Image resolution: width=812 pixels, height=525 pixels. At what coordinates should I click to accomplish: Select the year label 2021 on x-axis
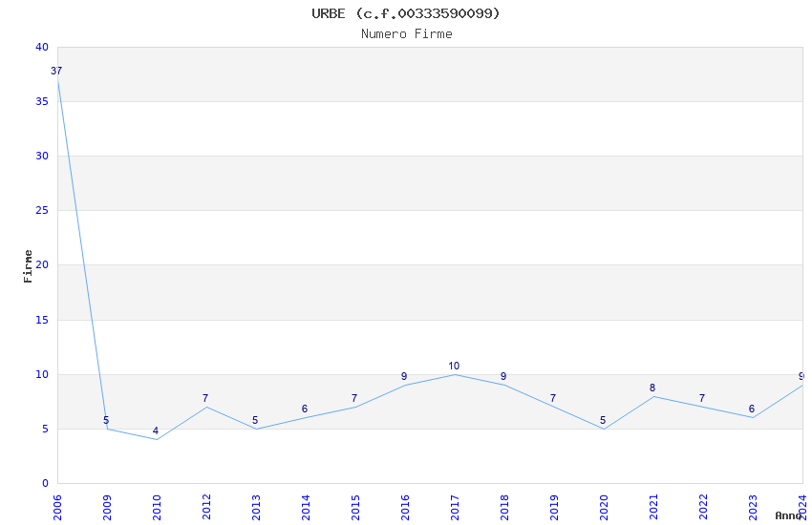(x=653, y=508)
